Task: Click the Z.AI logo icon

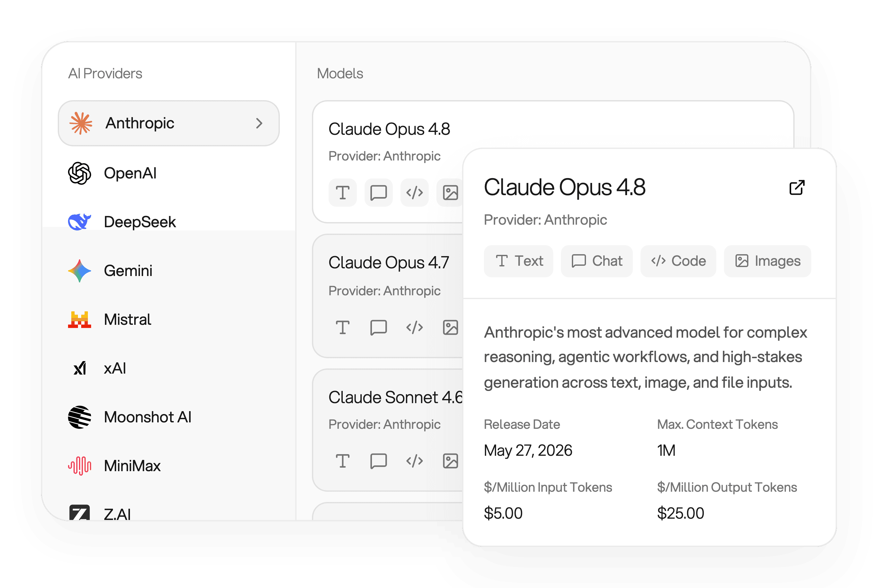Action: pyautogui.click(x=80, y=513)
